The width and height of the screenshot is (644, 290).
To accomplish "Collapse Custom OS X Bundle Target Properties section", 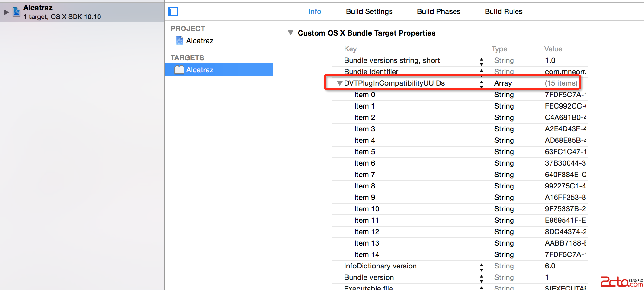I will 291,33.
